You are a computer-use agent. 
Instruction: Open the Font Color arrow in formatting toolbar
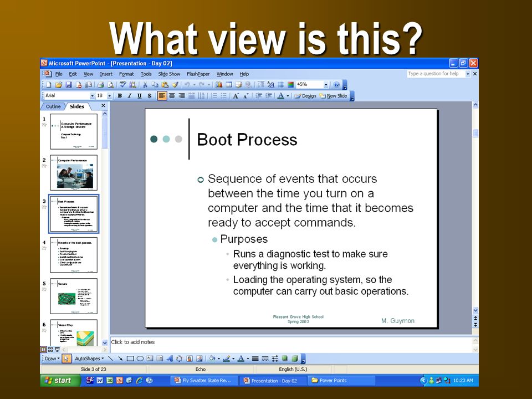click(288, 96)
